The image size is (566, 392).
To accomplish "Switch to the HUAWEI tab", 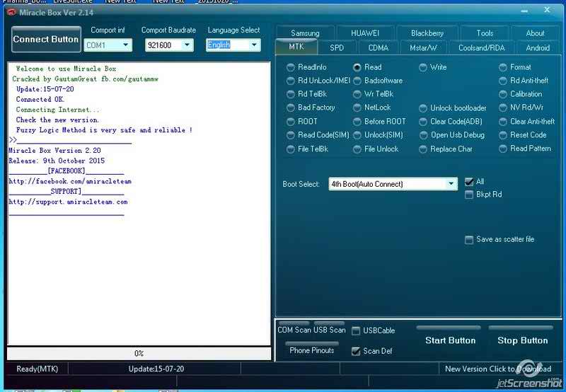I will click(365, 33).
